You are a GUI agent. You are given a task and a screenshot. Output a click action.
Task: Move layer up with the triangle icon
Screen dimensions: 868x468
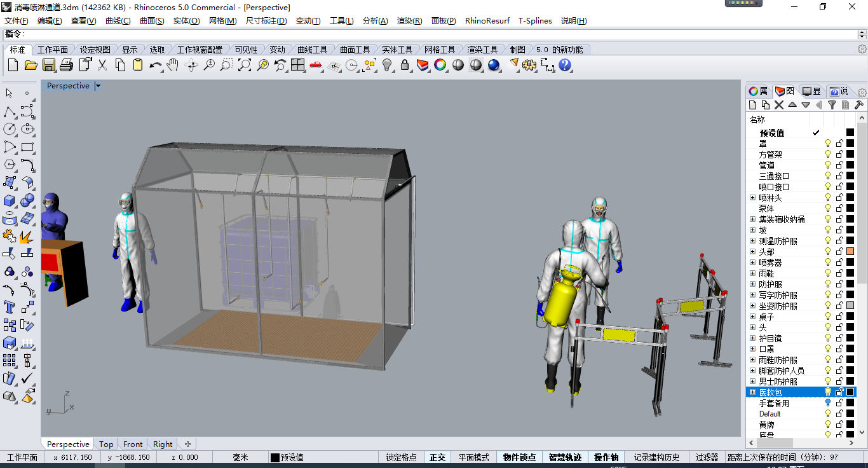[x=792, y=105]
